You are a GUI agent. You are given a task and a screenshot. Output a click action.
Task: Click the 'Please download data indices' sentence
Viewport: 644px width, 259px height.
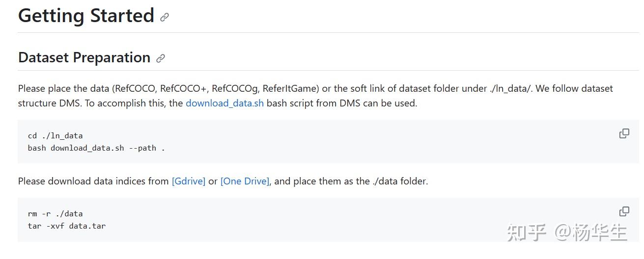click(x=93, y=181)
